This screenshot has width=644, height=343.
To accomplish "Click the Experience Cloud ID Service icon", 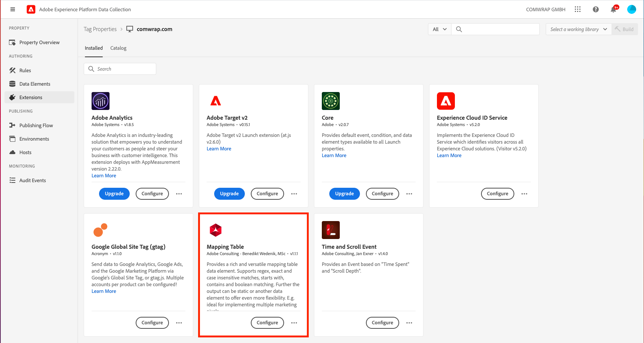I will [446, 101].
